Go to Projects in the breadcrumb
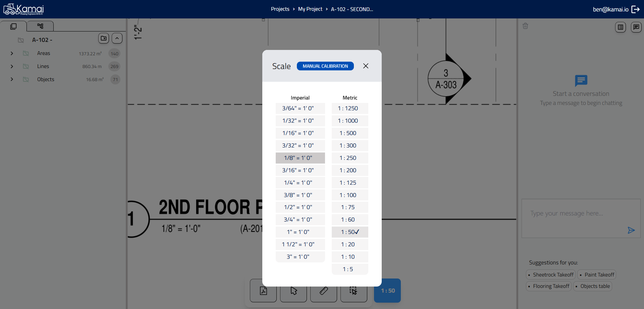 click(280, 9)
